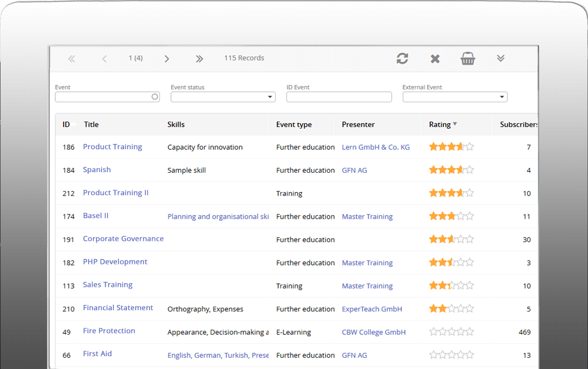Open Product Training II event
This screenshot has height=369, width=588.
pos(115,193)
